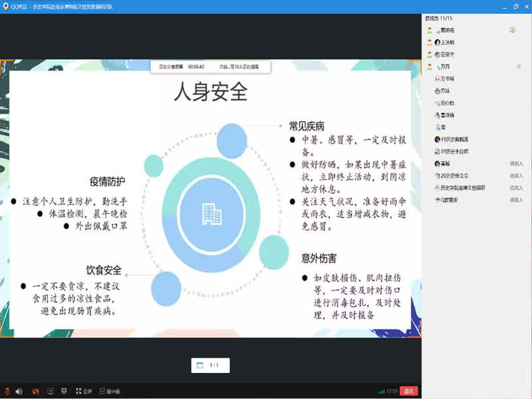This screenshot has height=399, width=532.
Task: Click the speaker volume icon
Action: (19, 391)
